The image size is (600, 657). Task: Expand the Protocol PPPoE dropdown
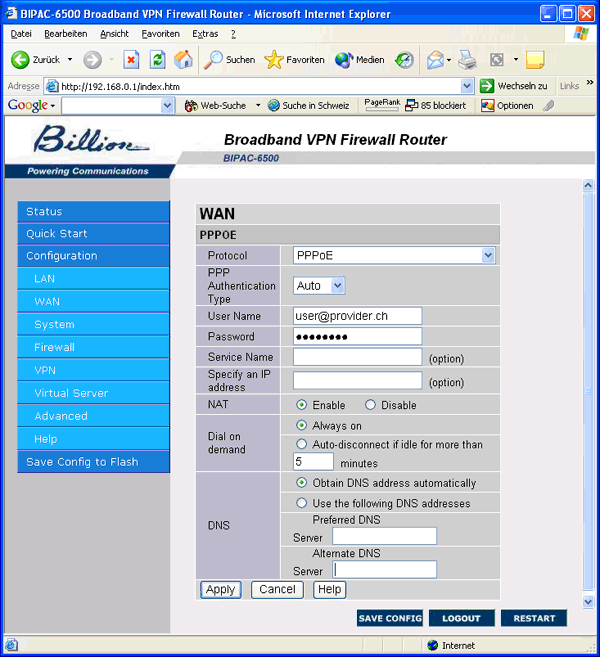[487, 256]
